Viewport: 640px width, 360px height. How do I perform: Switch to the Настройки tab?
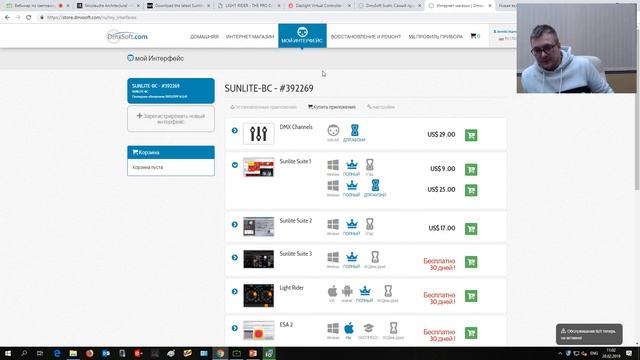click(x=381, y=107)
